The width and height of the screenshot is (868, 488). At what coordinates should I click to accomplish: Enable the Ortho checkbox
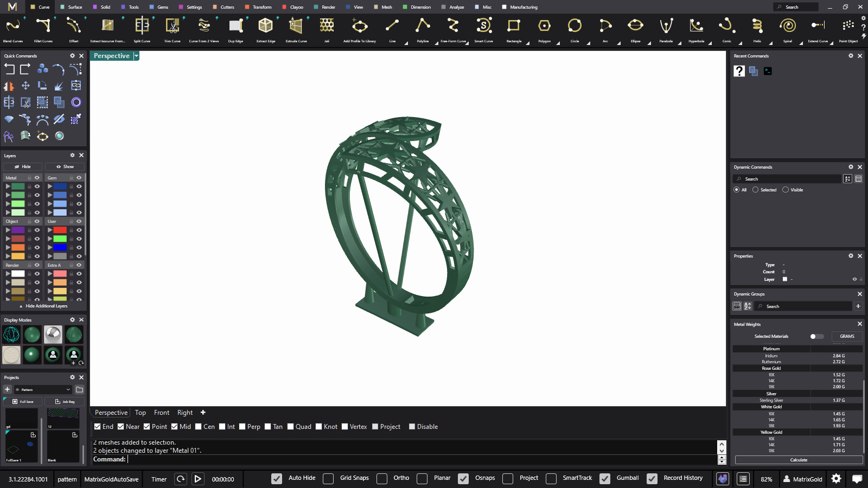pos(382,478)
